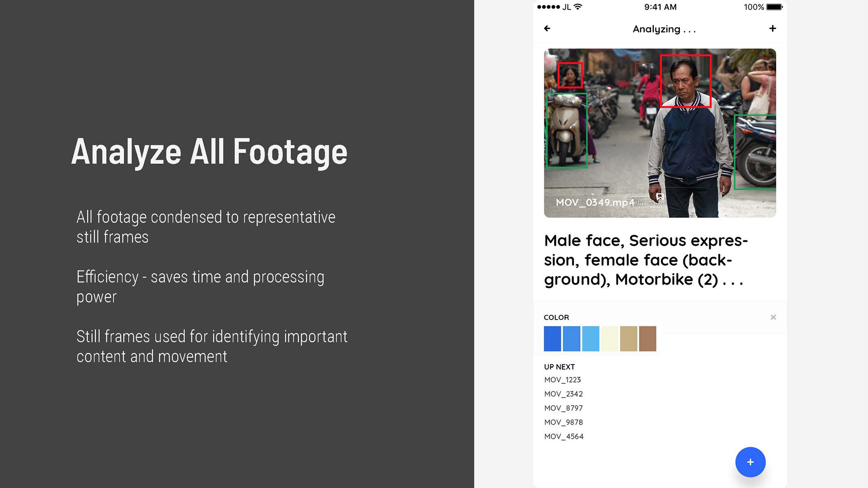Image resolution: width=868 pixels, height=488 pixels.
Task: Select the darkest blue color swatch
Action: (x=552, y=338)
